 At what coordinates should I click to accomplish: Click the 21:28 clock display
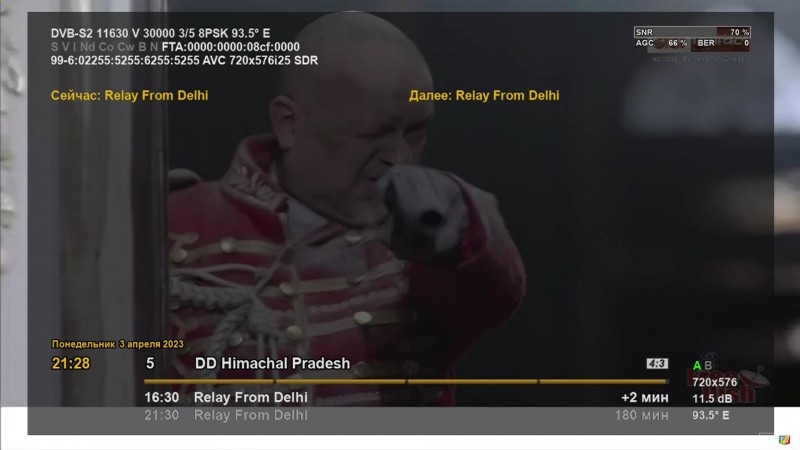click(71, 363)
